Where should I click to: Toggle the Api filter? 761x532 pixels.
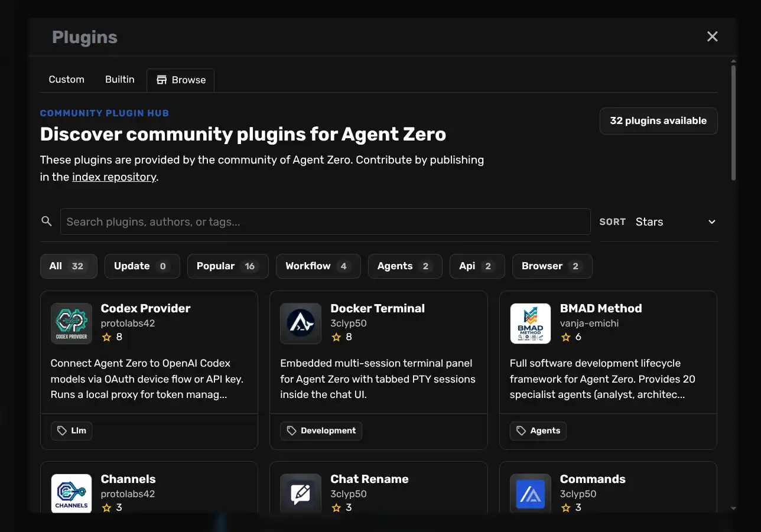[477, 266]
